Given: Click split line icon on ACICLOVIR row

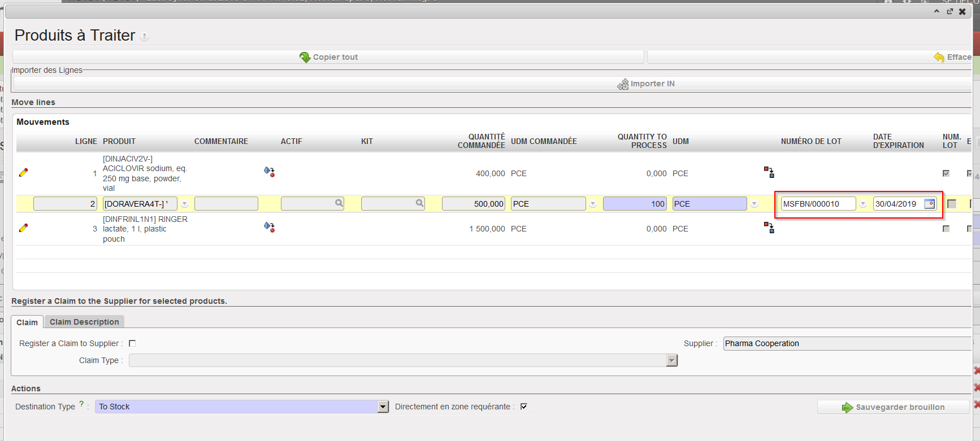Looking at the screenshot, I should [x=769, y=172].
